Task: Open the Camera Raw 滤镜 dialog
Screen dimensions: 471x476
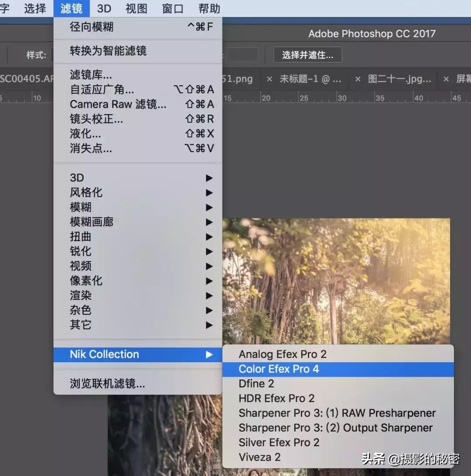Action: [x=118, y=104]
